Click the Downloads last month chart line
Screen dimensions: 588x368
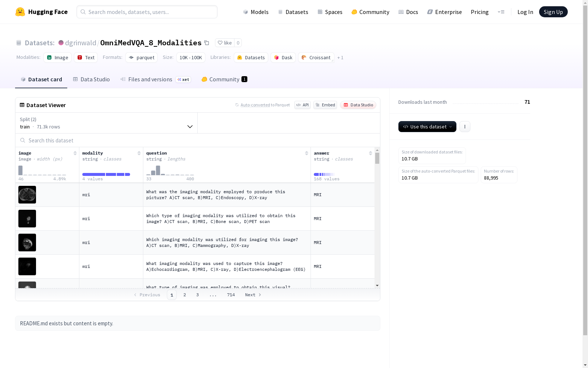point(485,103)
